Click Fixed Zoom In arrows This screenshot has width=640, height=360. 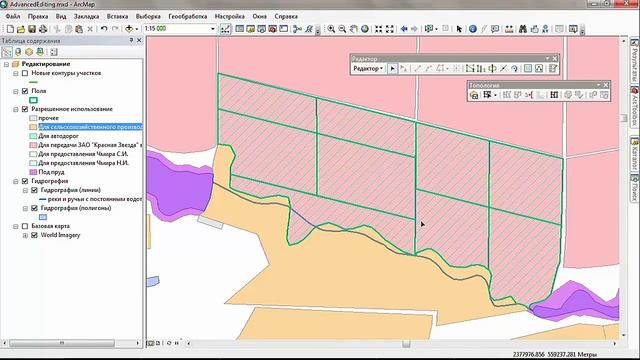click(x=379, y=29)
